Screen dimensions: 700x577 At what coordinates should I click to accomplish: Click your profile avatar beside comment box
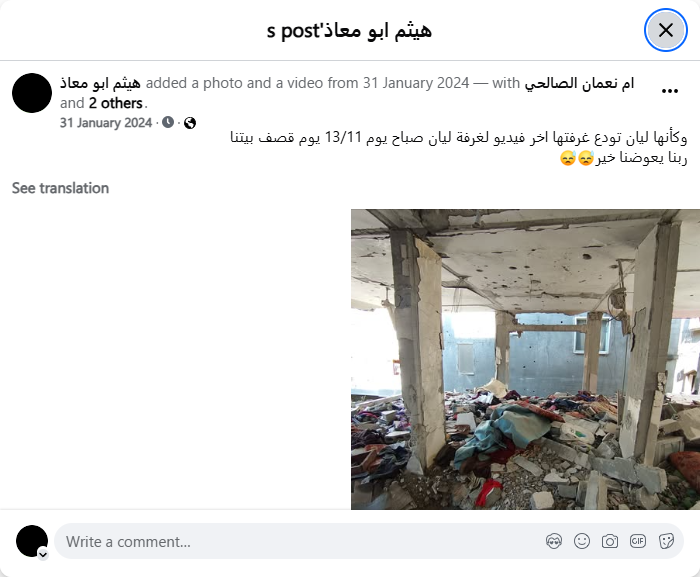point(32,541)
